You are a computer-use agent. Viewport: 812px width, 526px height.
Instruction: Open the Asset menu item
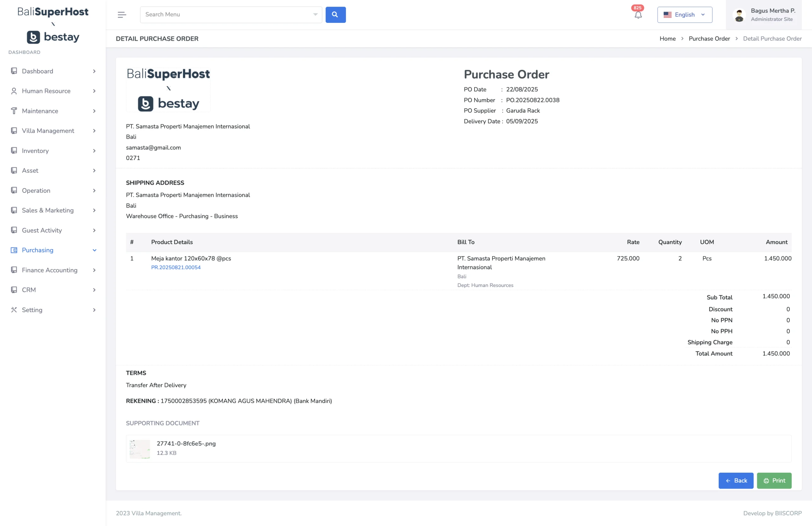pos(53,170)
